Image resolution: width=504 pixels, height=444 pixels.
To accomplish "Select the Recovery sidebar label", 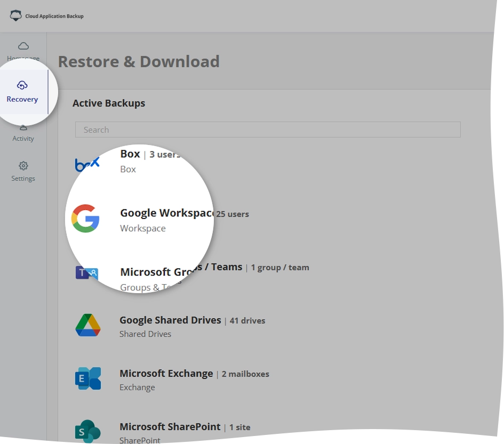I will click(x=22, y=99).
